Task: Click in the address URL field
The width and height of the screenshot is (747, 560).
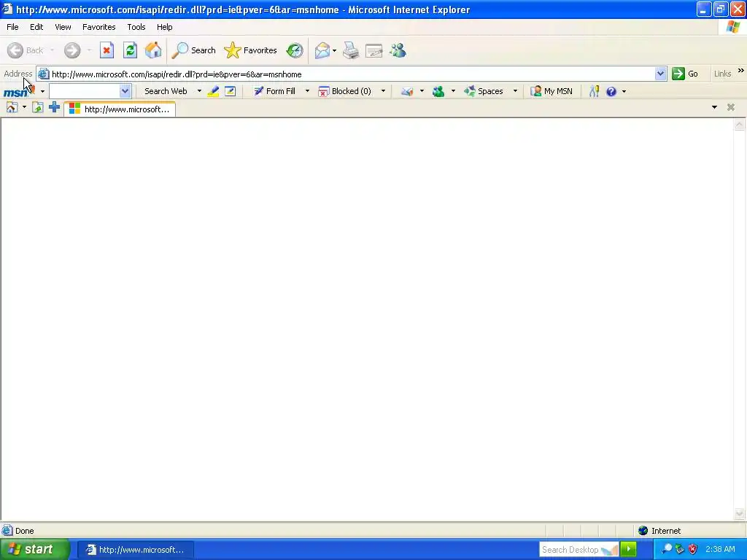Action: point(352,74)
